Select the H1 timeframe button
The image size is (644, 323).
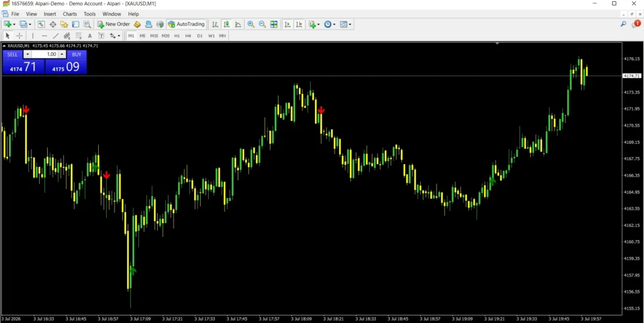click(177, 36)
